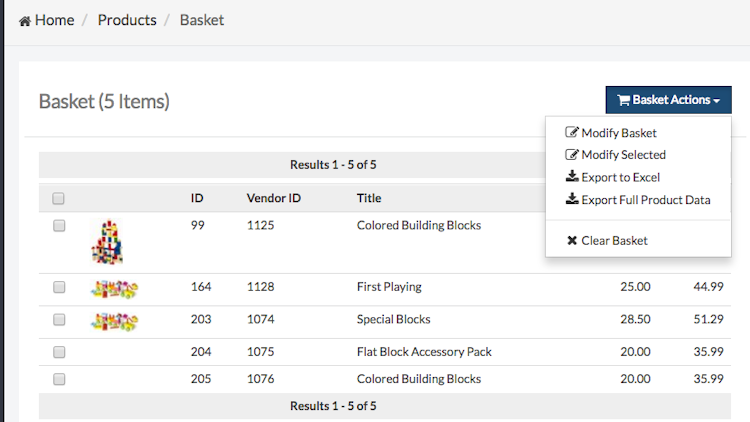Open the Colored Building Blocks thumbnail image
750x422 pixels.
pyautogui.click(x=107, y=241)
